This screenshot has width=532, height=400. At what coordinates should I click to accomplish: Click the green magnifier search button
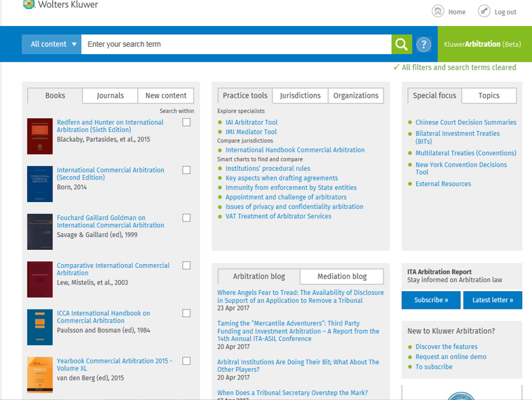(x=401, y=44)
